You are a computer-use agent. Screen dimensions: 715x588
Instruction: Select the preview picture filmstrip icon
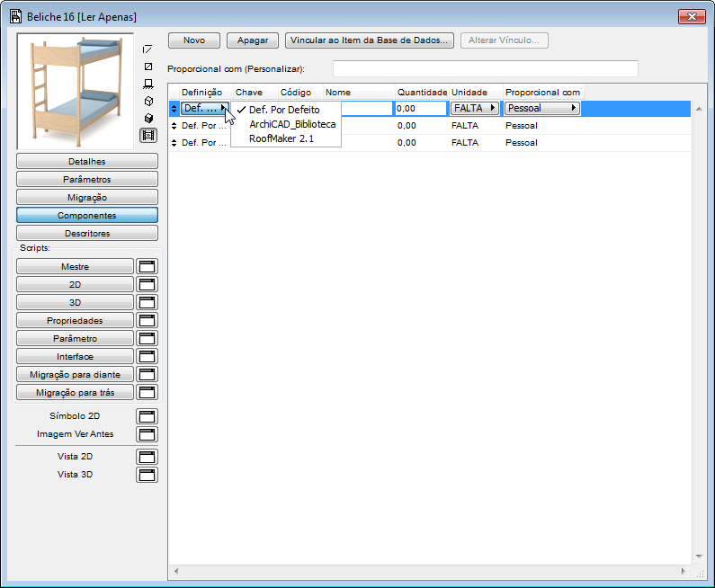[148, 136]
